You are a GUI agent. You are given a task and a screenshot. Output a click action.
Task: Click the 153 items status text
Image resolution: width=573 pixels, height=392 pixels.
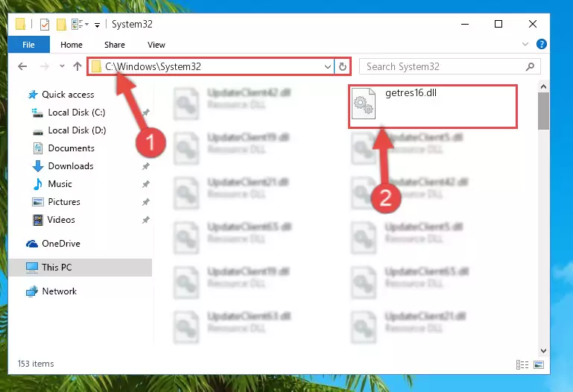36,364
